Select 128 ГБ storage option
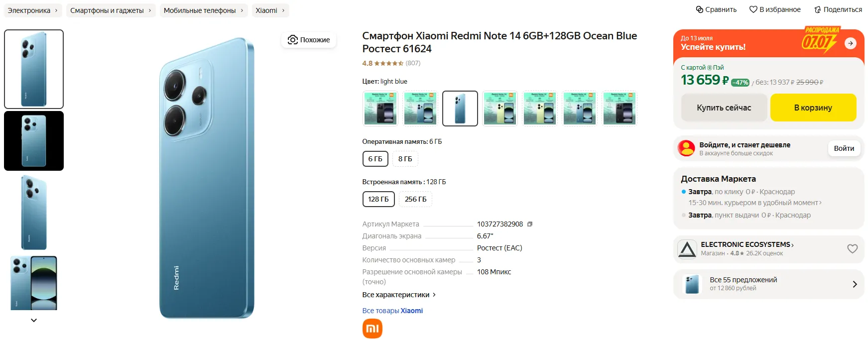This screenshot has width=868, height=340. point(378,199)
